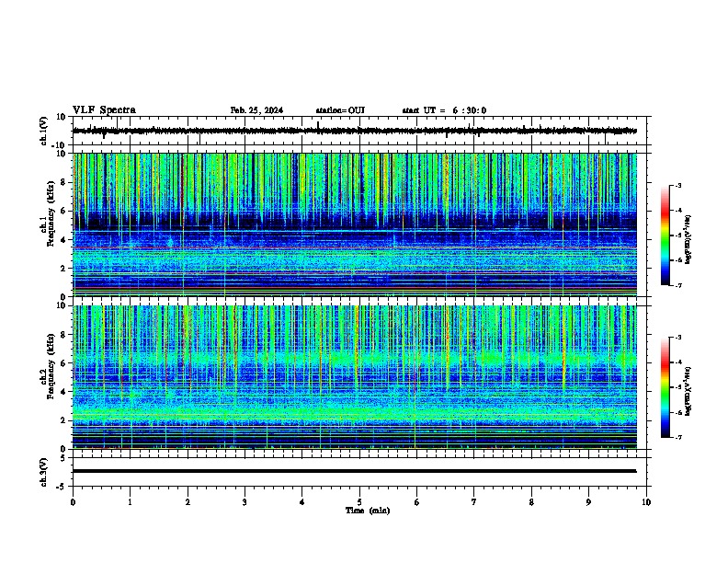Click the date 'Feb. 25, 2024'

click(256, 110)
